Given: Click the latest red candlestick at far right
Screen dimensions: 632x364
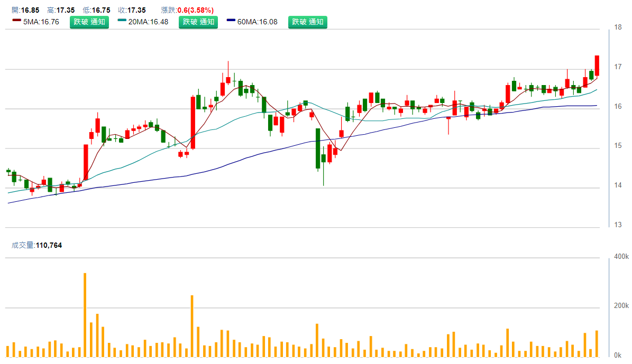Looking at the screenshot, I should click(597, 66).
